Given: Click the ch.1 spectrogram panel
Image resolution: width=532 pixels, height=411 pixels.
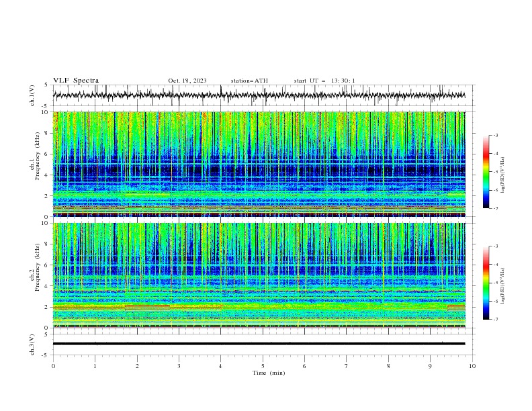Looking at the screenshot, I should (259, 164).
